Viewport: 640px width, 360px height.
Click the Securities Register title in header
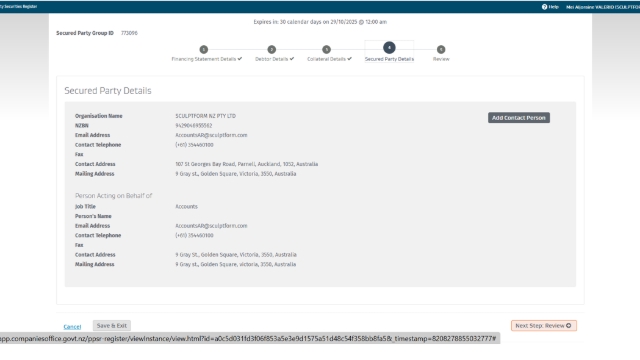(18, 7)
